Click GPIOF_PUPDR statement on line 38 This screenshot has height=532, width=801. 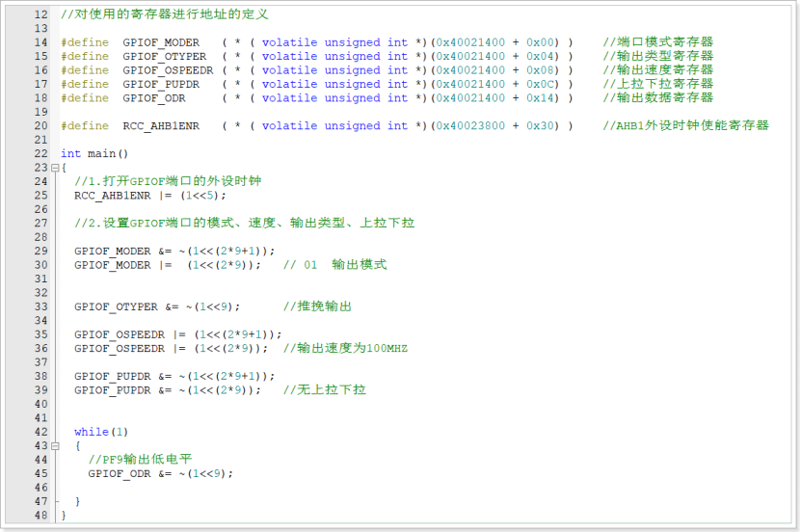[x=174, y=376]
